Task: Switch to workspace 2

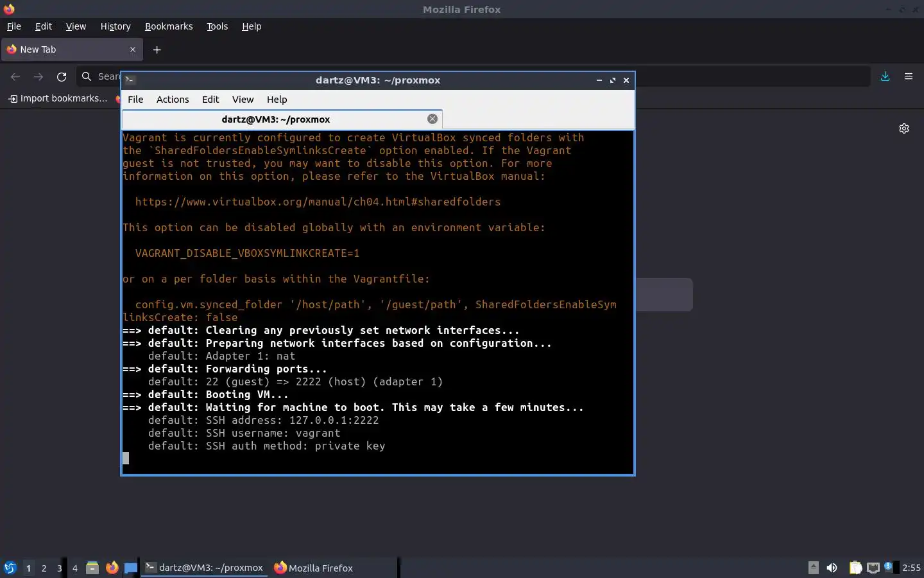Action: tap(44, 568)
